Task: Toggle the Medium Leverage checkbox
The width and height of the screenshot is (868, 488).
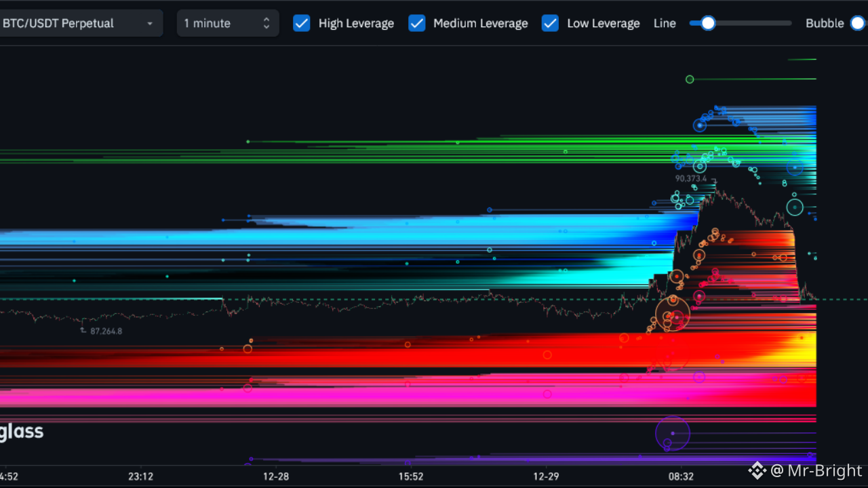Action: [x=416, y=23]
